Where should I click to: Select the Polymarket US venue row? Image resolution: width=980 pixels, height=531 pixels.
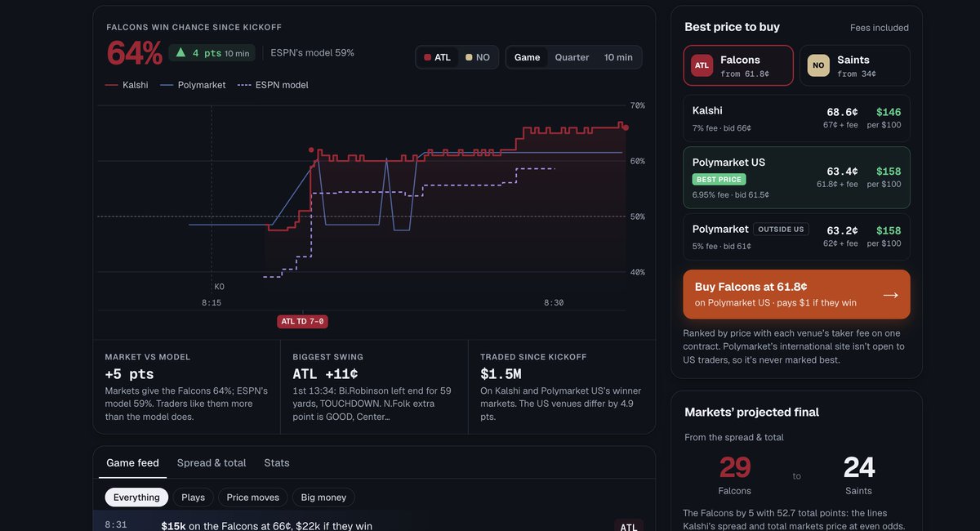pos(796,177)
